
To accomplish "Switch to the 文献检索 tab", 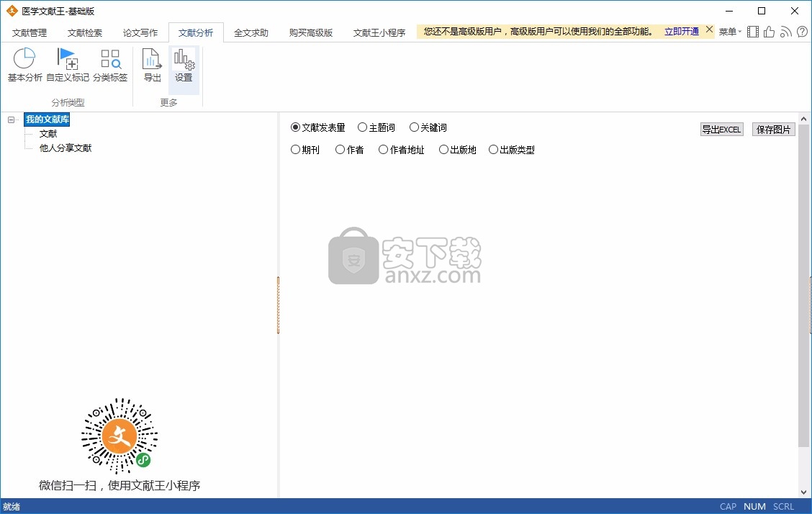I will pos(85,32).
